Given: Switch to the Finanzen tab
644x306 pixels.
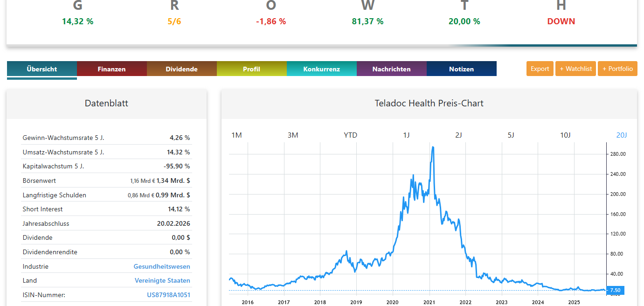Looking at the screenshot, I should (112, 69).
